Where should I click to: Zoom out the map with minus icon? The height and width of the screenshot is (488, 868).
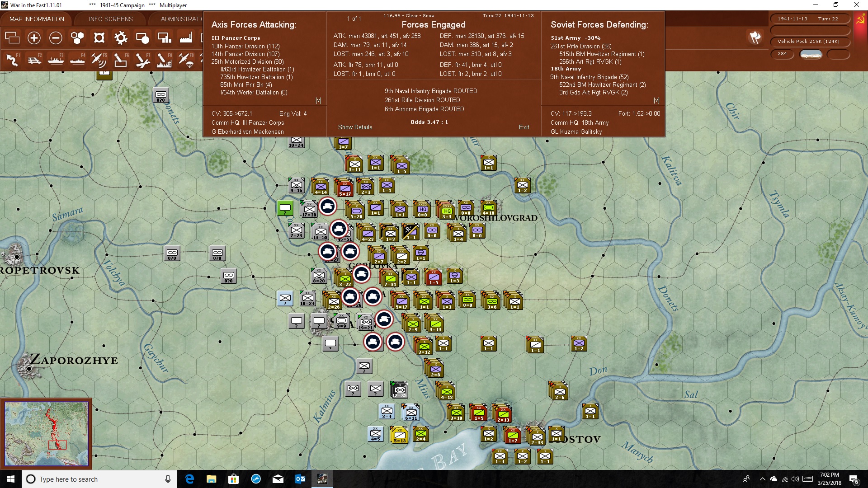coord(56,38)
